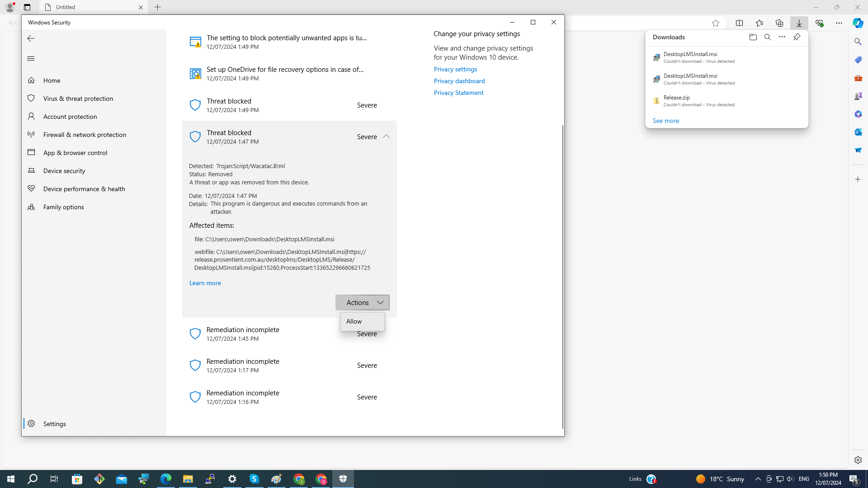Open Microsoft Store from taskbar
Viewport: 868px width, 488px height.
[x=77, y=479]
